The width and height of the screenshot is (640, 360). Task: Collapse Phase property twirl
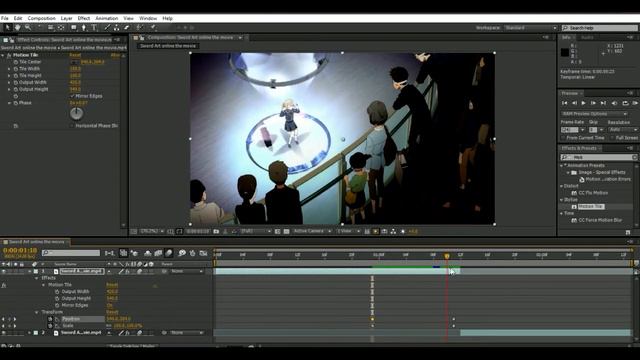[x=9, y=103]
